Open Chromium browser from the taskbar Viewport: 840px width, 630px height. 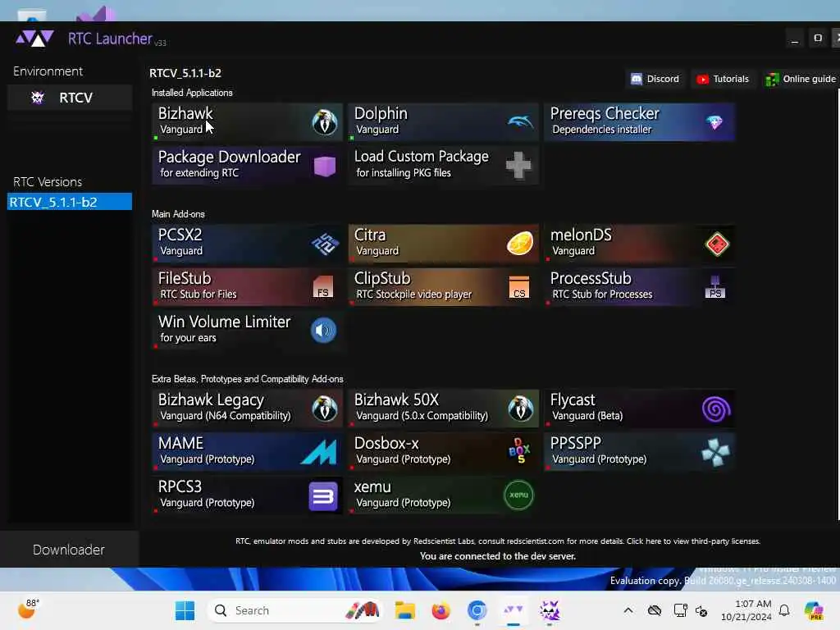tap(477, 610)
